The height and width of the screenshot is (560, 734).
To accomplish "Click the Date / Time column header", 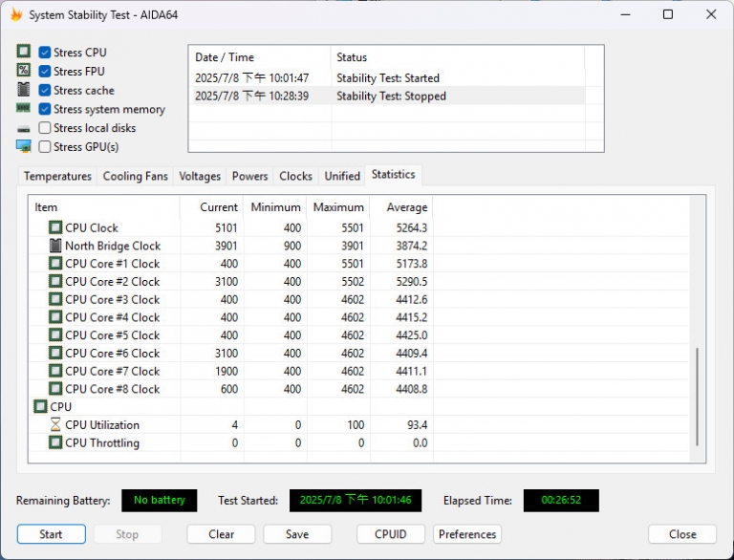I will pos(260,57).
